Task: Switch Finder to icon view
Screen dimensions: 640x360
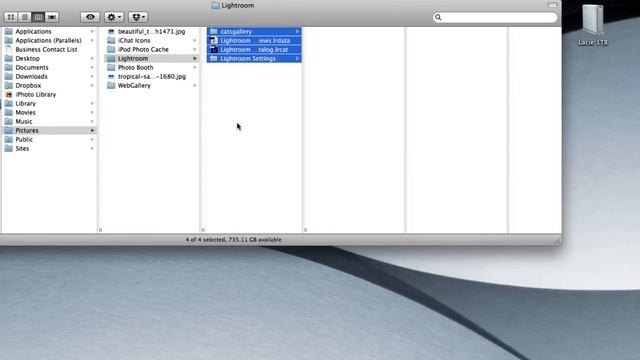Action: [x=11, y=17]
